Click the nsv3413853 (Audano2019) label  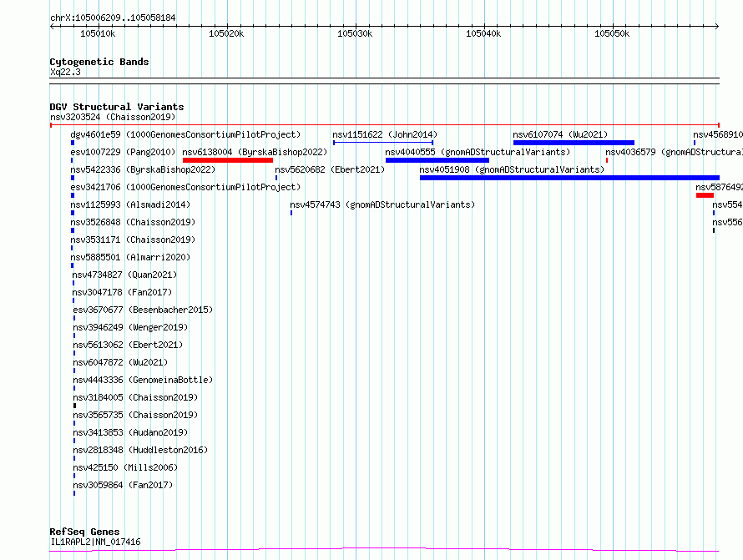130,432
